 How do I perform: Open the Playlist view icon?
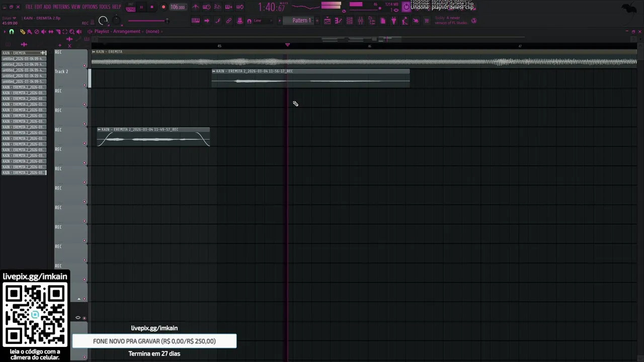pos(328,21)
